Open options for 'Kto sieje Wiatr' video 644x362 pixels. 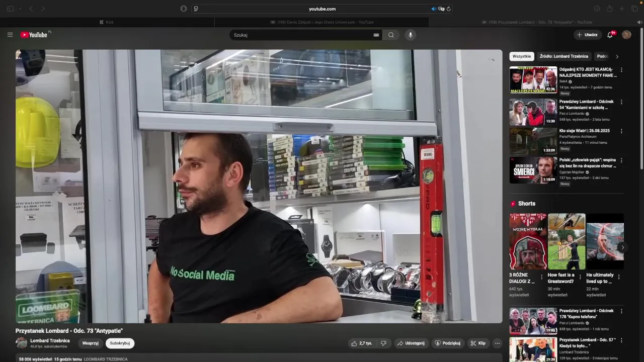tap(621, 131)
